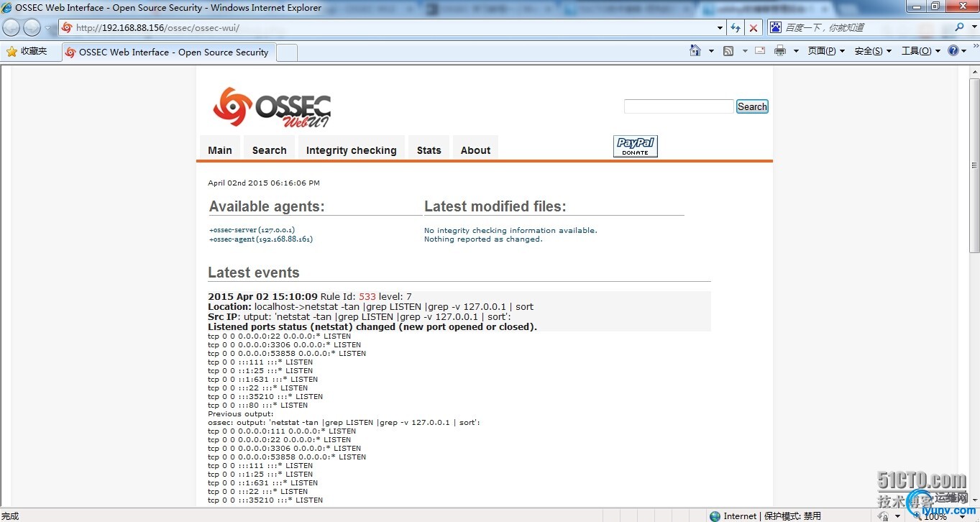This screenshot has width=980, height=522.
Task: Open the Main navigation tab
Action: click(220, 150)
